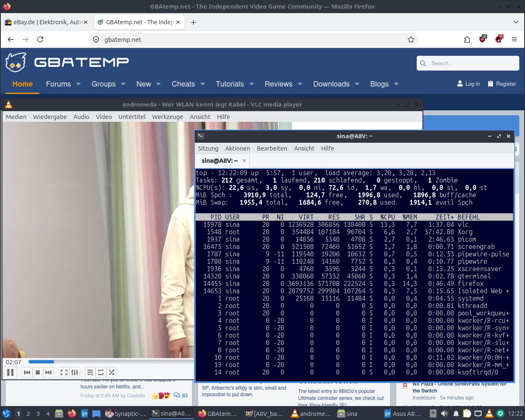Switch to the eBay.de tab

(x=47, y=22)
